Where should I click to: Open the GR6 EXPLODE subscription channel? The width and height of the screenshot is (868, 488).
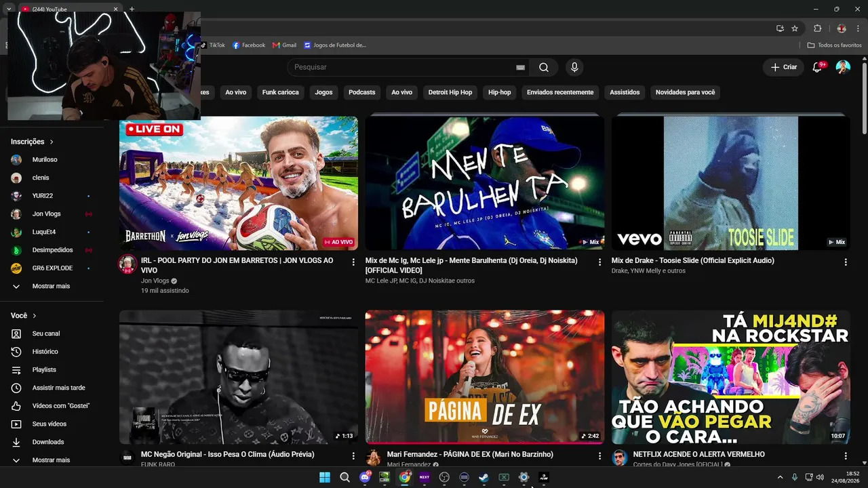coord(52,268)
